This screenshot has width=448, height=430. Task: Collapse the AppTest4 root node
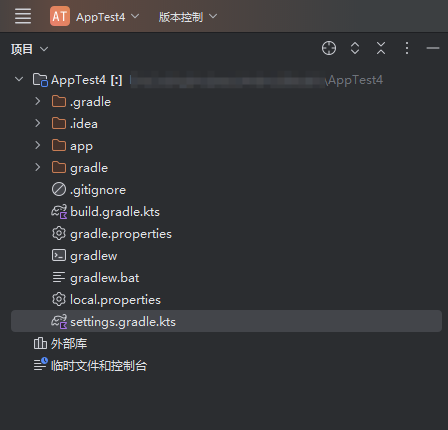click(x=19, y=79)
